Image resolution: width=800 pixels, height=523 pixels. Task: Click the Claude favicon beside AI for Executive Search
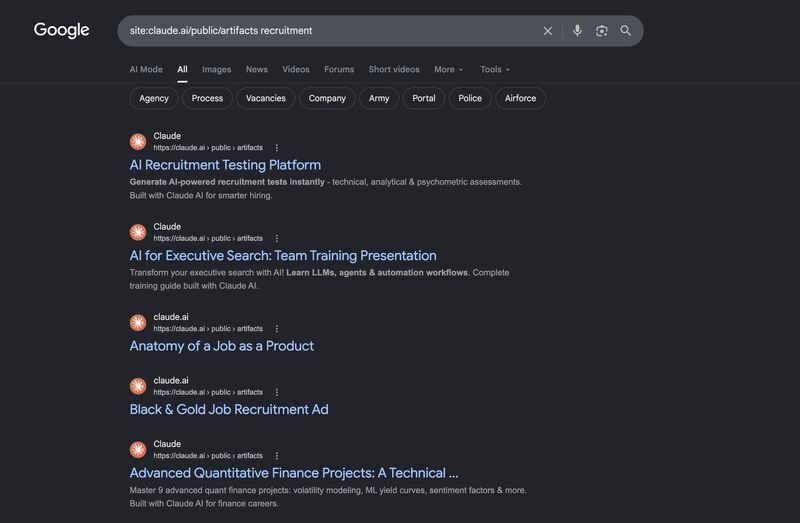(x=138, y=232)
